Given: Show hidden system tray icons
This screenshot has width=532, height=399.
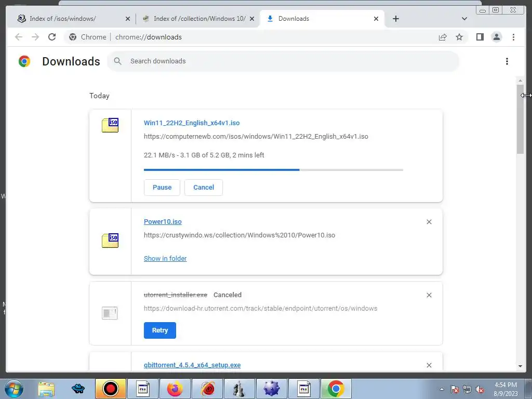Looking at the screenshot, I should [x=442, y=389].
